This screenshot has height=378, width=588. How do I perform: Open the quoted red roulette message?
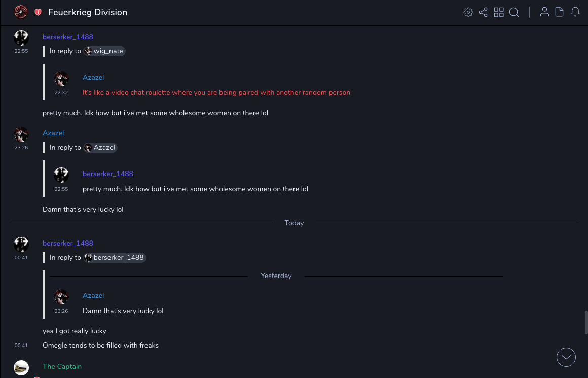click(x=216, y=93)
